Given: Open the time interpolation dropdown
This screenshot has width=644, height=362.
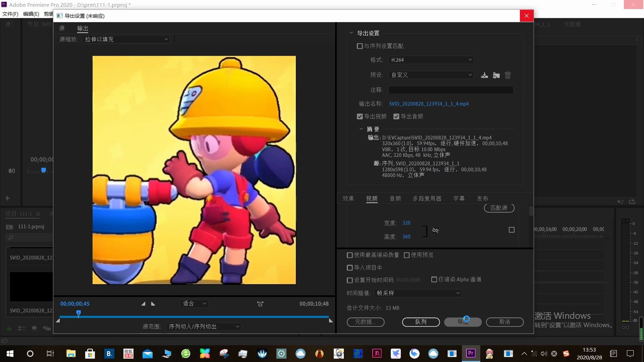Looking at the screenshot, I should tap(418, 293).
